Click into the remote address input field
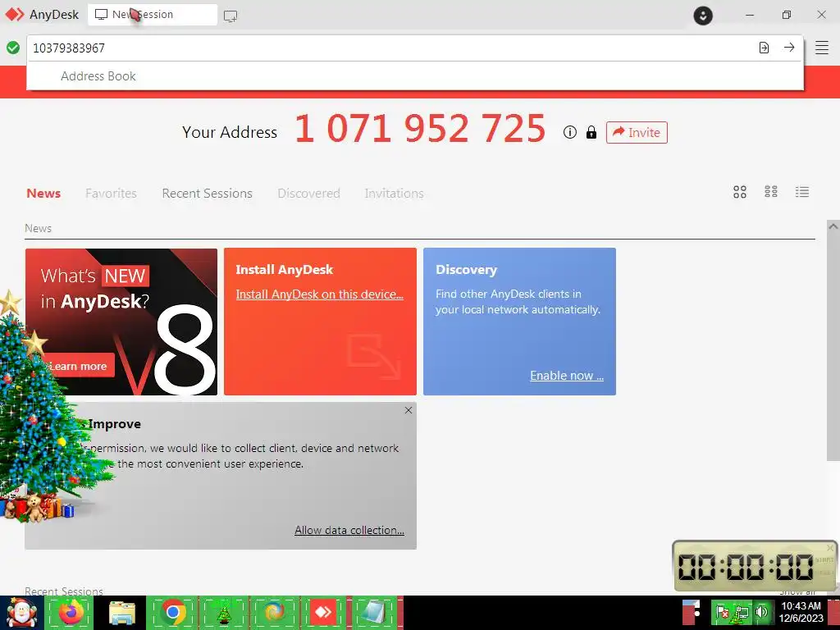 pos(391,48)
